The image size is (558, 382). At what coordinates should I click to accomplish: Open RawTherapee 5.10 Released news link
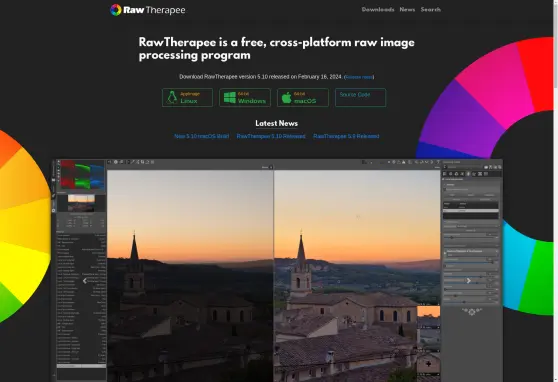click(x=271, y=136)
